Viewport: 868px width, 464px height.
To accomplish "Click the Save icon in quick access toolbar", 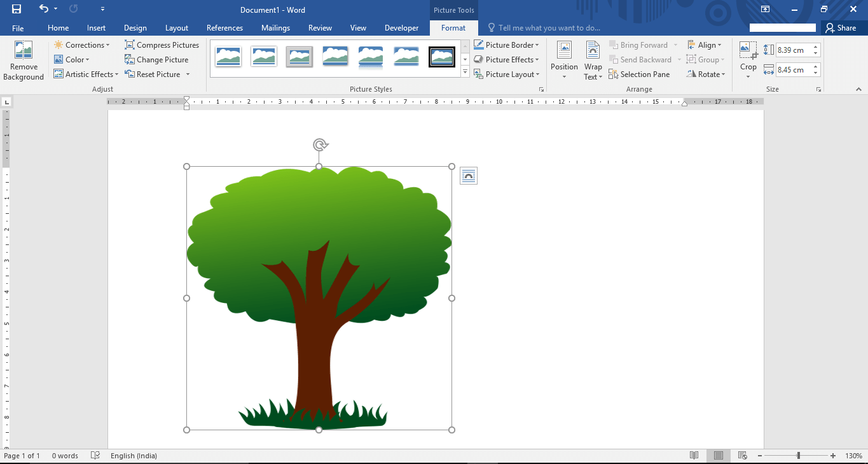I will click(17, 9).
